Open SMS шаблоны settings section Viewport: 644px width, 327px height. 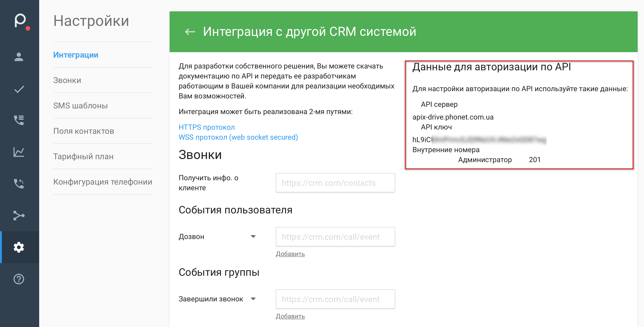tap(81, 106)
